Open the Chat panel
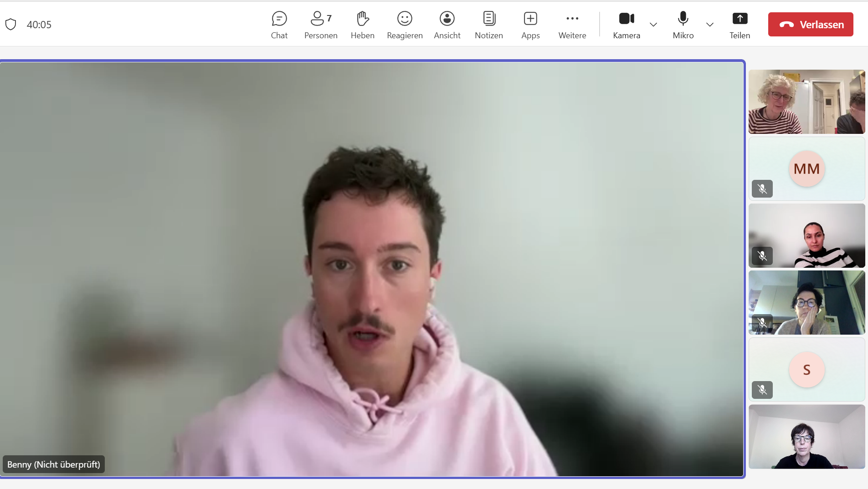The height and width of the screenshot is (489, 868). (x=279, y=25)
